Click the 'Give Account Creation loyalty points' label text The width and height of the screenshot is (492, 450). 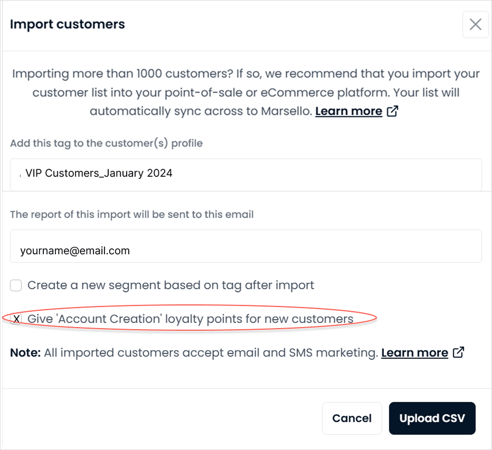(x=190, y=319)
